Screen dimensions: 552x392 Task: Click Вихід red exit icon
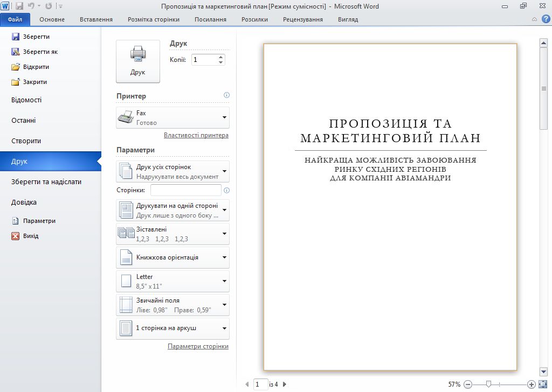pos(16,236)
